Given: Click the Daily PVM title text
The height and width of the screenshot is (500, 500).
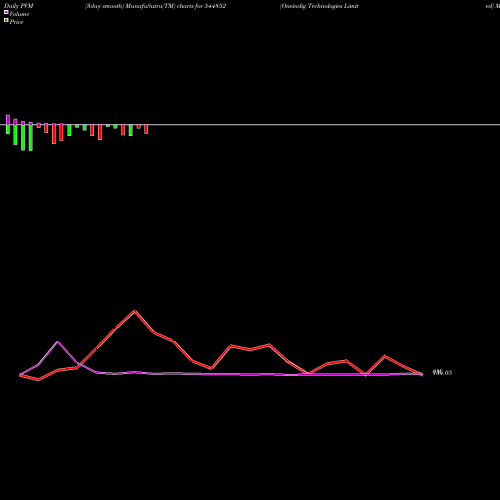Looking at the screenshot, I should (19, 6).
